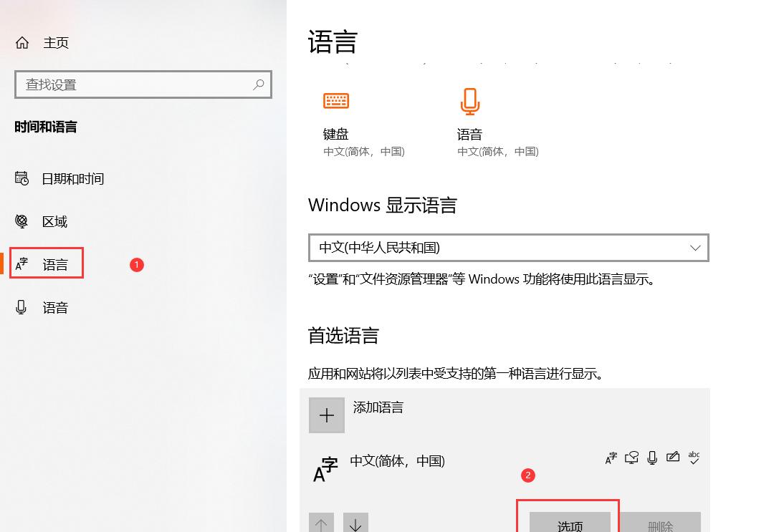Select 语言 in the sidebar

[x=47, y=263]
